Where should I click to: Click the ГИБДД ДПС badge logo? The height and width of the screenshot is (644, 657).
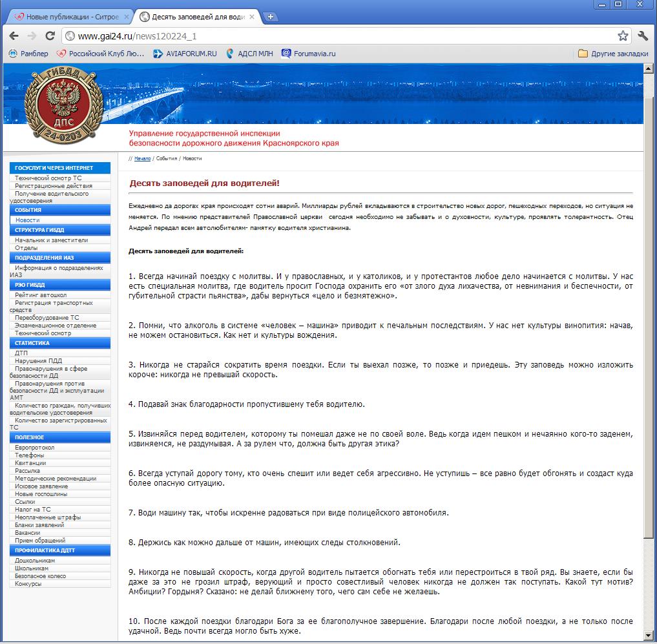click(64, 105)
